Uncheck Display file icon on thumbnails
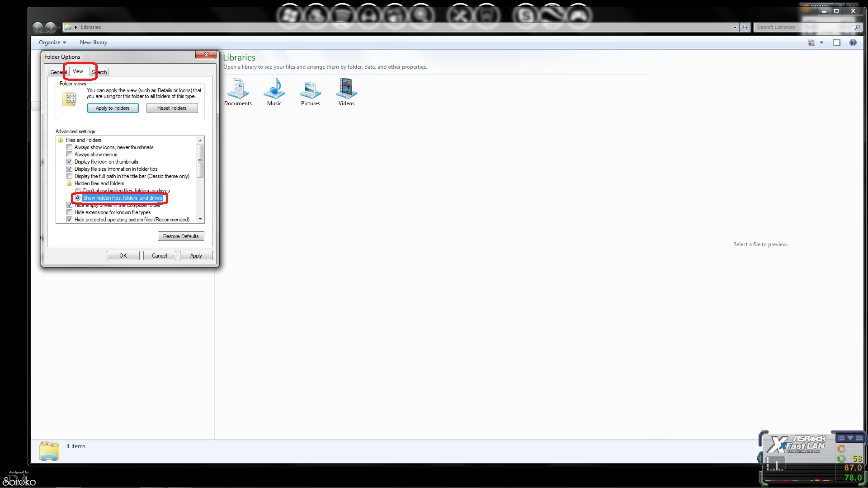This screenshot has width=868, height=488. [x=70, y=162]
